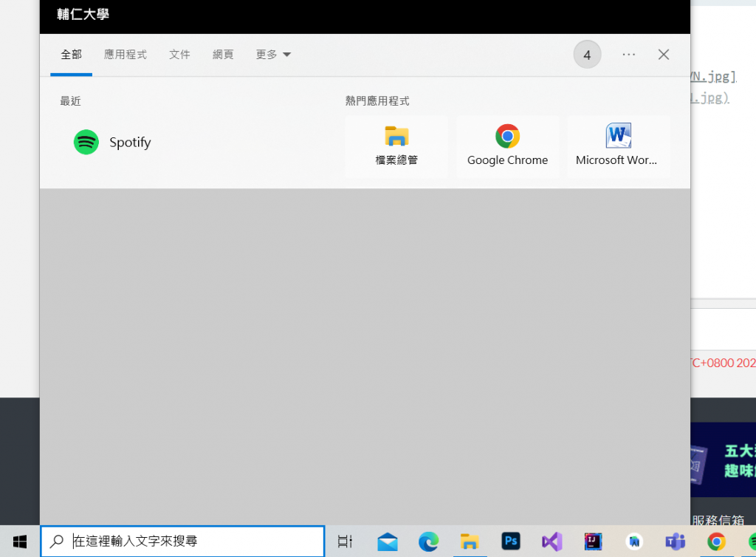This screenshot has width=756, height=557.
Task: Open File Explorer on the taskbar
Action: pos(469,542)
